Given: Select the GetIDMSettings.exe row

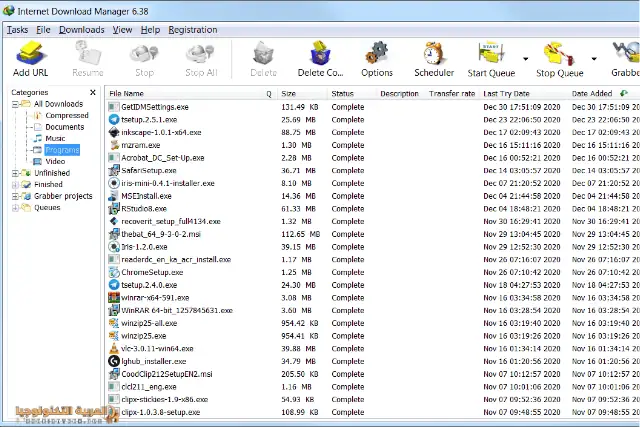Looking at the screenshot, I should [x=372, y=107].
